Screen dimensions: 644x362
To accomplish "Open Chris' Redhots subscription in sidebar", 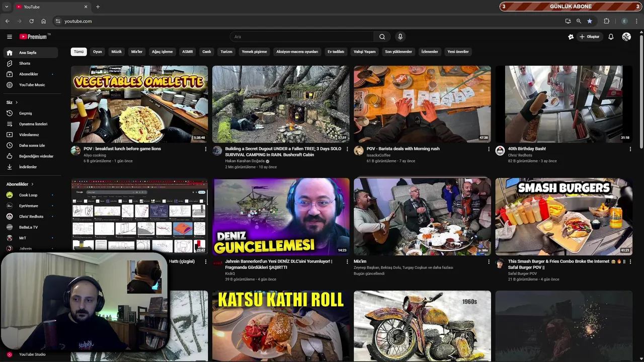I will [x=30, y=217].
